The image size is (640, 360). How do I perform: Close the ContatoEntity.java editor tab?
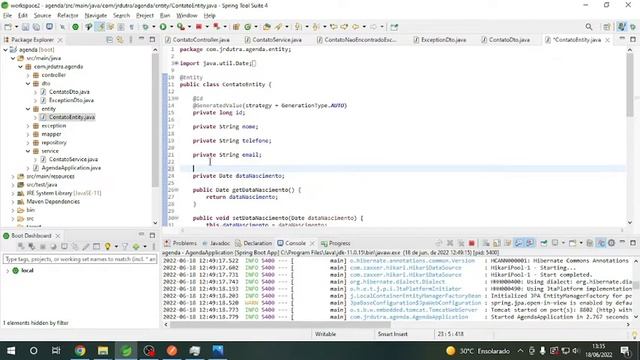pyautogui.click(x=607, y=40)
